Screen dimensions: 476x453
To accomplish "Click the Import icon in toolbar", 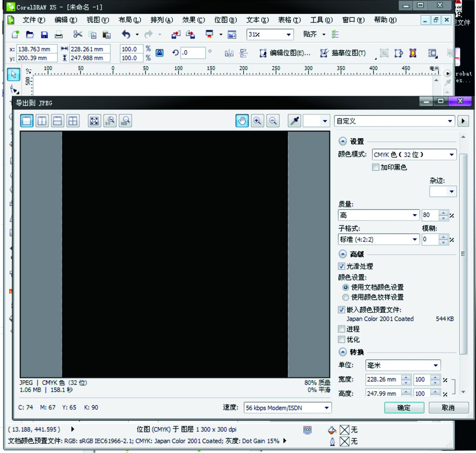I will (176, 35).
